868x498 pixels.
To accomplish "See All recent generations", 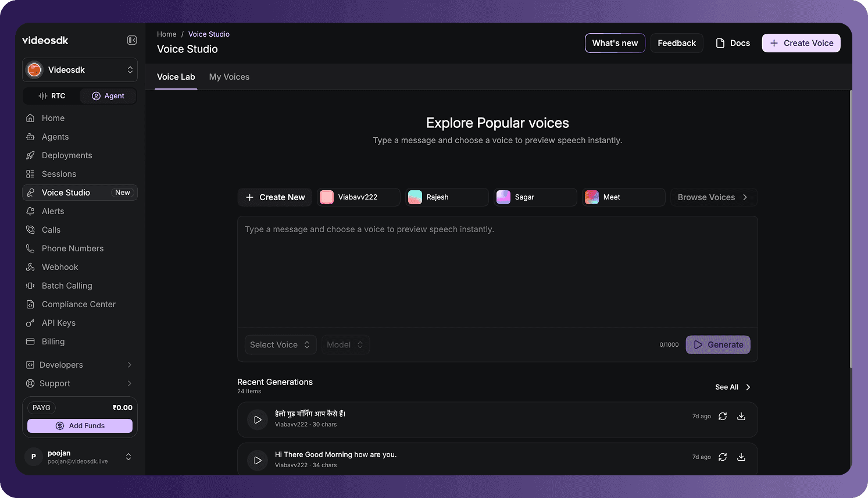I will click(733, 387).
